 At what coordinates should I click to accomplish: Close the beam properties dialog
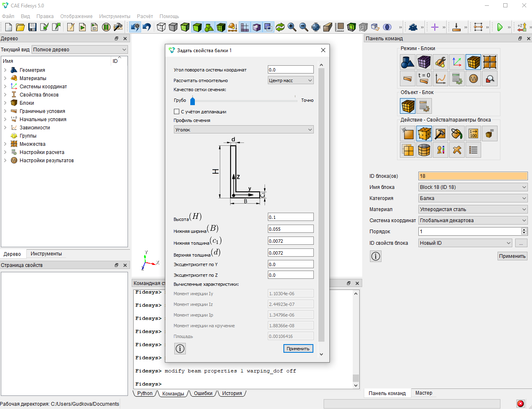tap(323, 50)
